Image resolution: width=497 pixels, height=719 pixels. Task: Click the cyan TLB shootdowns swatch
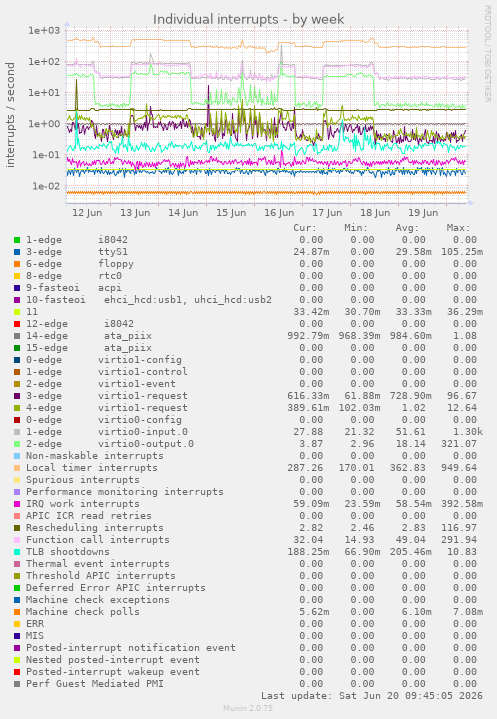pyautogui.click(x=17, y=552)
